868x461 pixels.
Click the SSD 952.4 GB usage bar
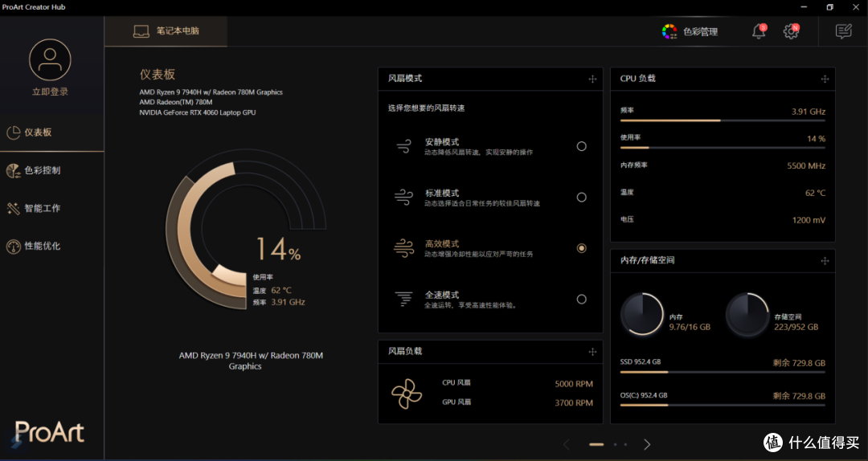click(x=723, y=372)
